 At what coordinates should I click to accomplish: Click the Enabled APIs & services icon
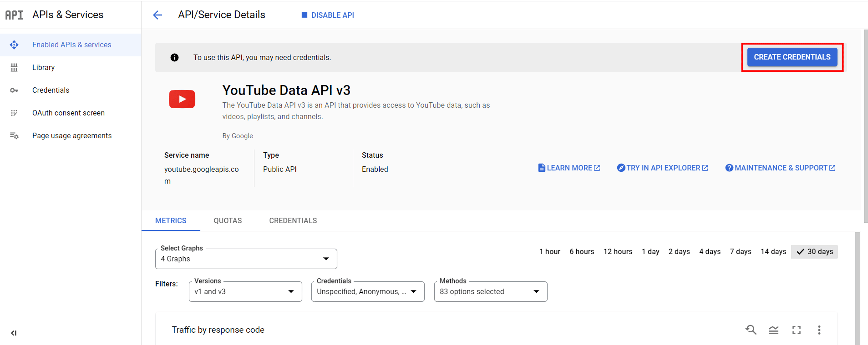tap(14, 45)
